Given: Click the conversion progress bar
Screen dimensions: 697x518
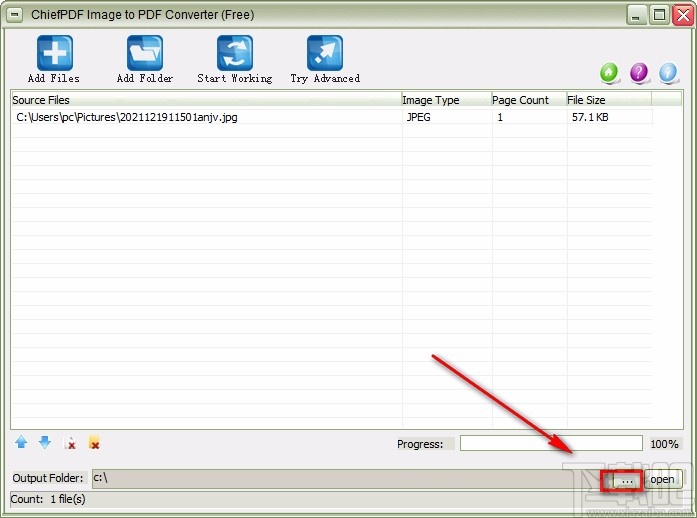Looking at the screenshot, I should [551, 443].
